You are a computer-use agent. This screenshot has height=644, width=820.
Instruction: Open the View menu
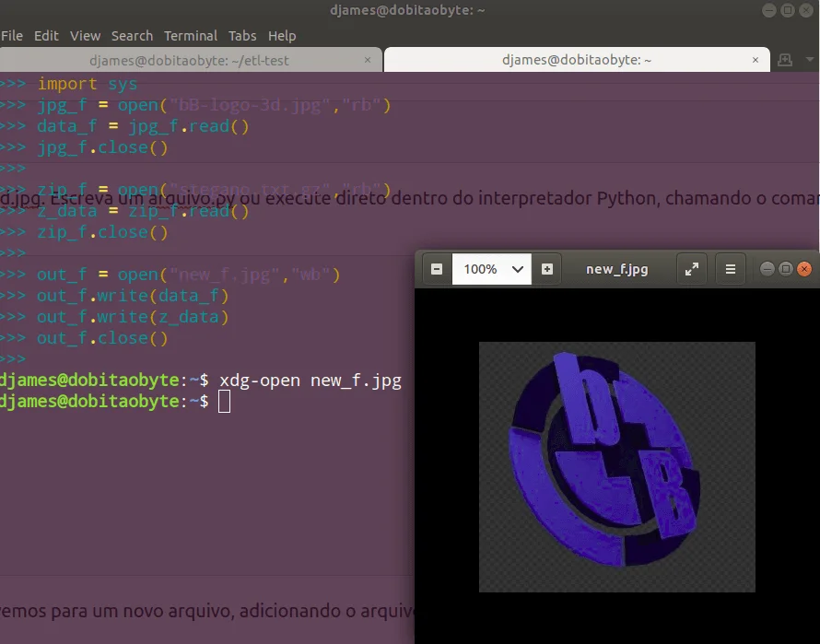86,36
